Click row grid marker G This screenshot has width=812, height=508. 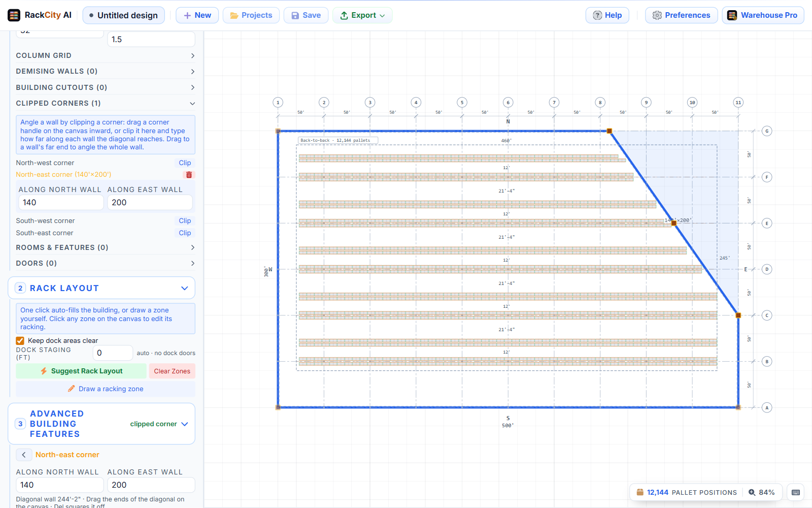coord(767,131)
